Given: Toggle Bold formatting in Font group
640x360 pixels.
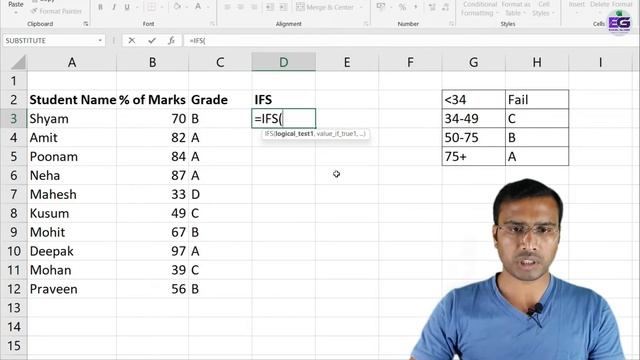Looking at the screenshot, I should pyautogui.click(x=100, y=7).
